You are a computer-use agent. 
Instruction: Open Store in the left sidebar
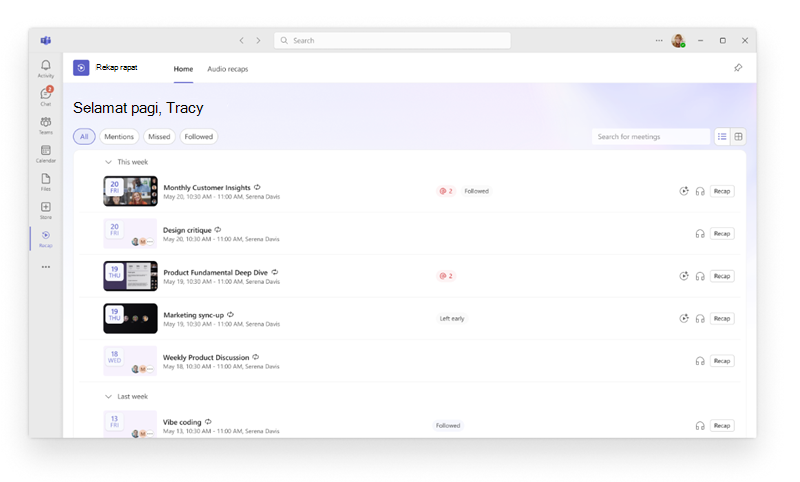(x=45, y=210)
